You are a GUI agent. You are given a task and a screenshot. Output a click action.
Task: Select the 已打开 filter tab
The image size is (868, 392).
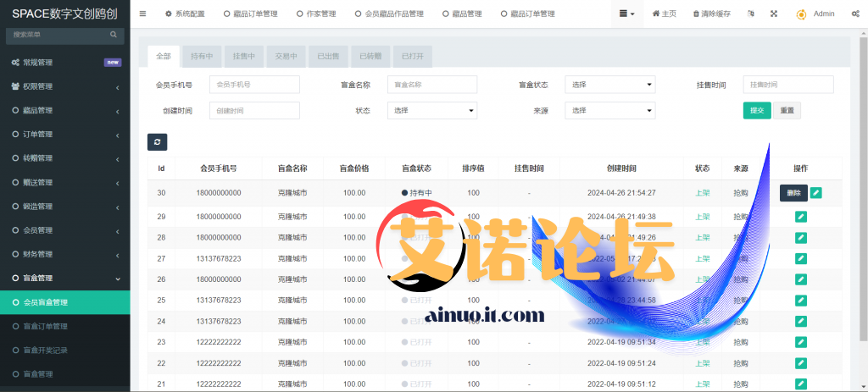(x=413, y=57)
